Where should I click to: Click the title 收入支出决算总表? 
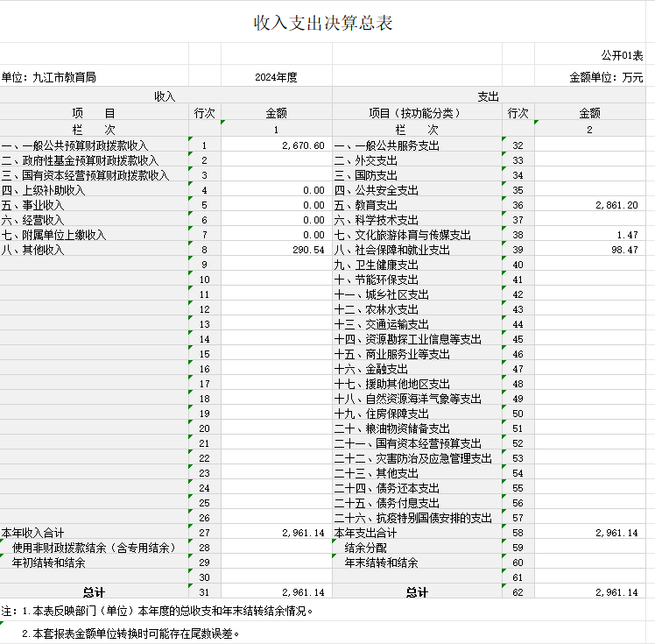[323, 23]
